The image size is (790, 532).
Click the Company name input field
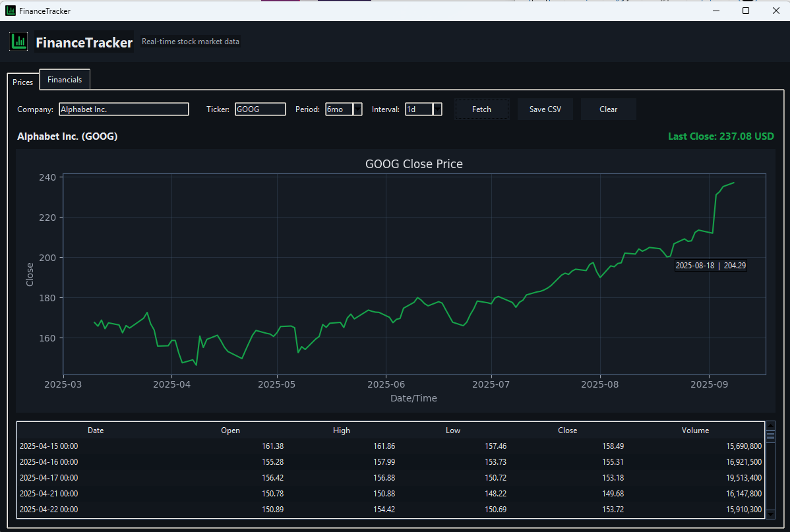(123, 109)
